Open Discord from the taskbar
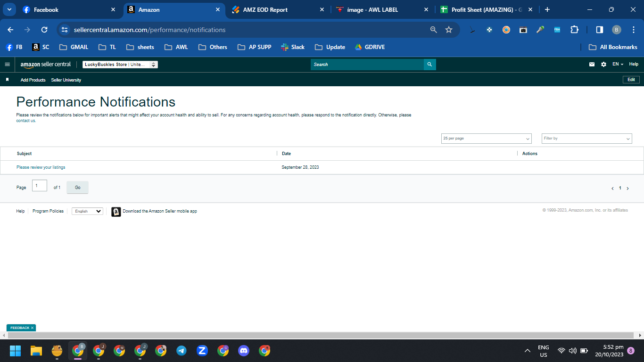644x362 pixels. click(244, 350)
